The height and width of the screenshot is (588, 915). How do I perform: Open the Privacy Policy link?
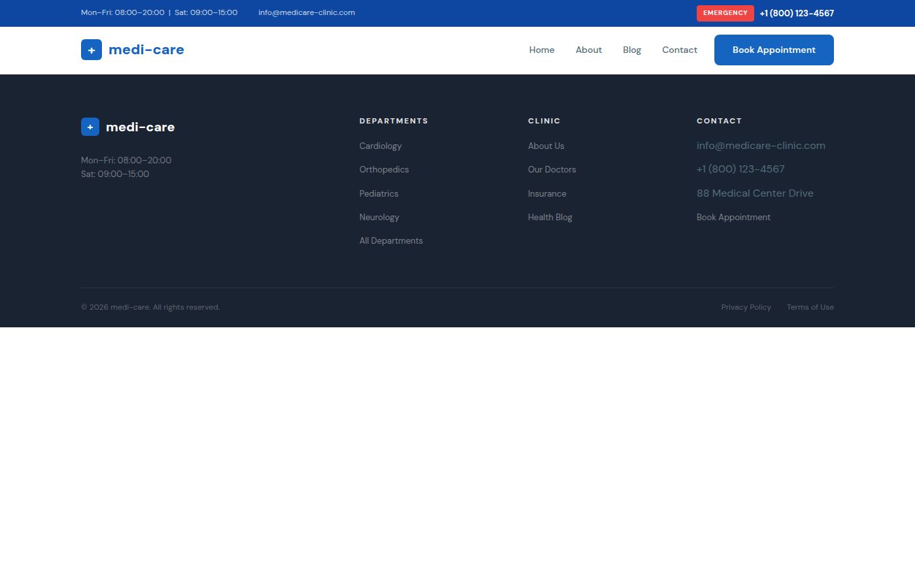pyautogui.click(x=746, y=307)
